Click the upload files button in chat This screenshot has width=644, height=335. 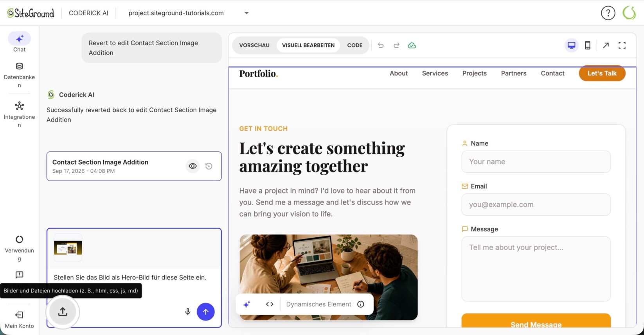[63, 312]
